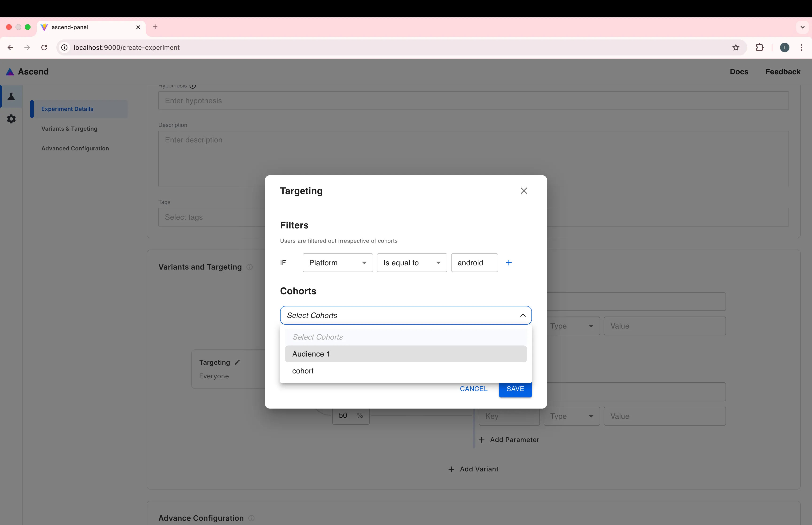Close the Targeting dialog
The width and height of the screenshot is (812, 525).
[523, 191]
